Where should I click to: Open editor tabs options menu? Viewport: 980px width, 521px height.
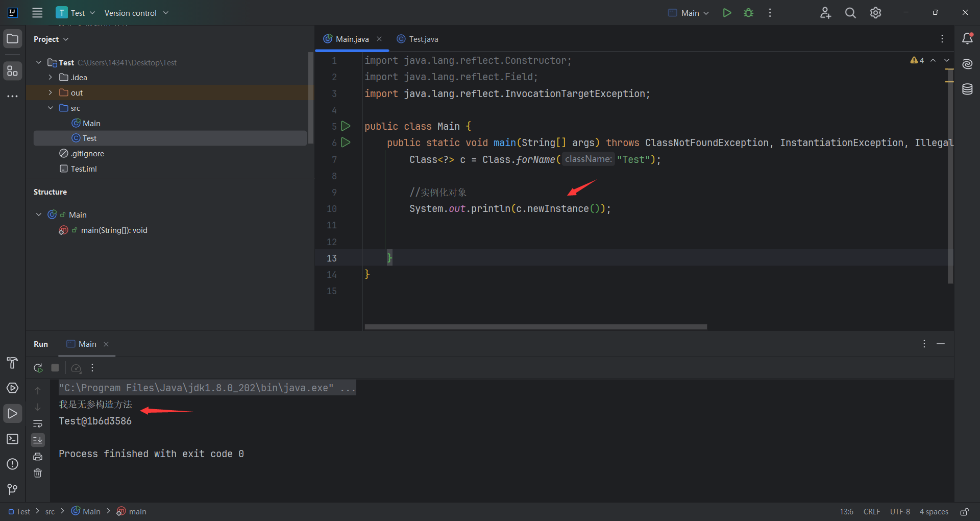tap(942, 39)
